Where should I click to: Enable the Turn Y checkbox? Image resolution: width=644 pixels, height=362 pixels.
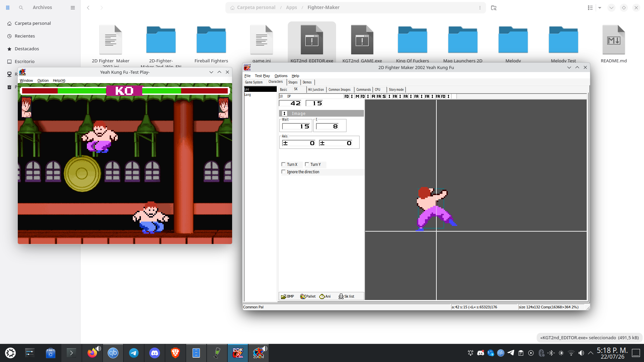pyautogui.click(x=307, y=164)
